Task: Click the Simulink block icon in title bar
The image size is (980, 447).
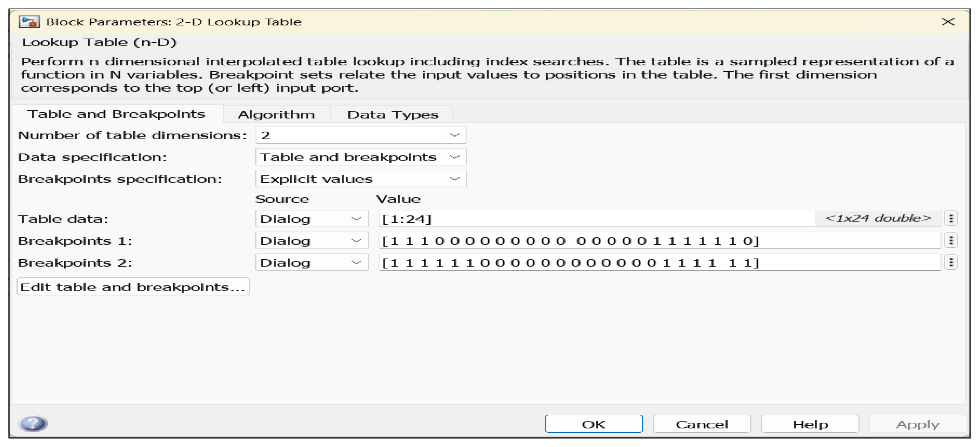Action: 29,22
